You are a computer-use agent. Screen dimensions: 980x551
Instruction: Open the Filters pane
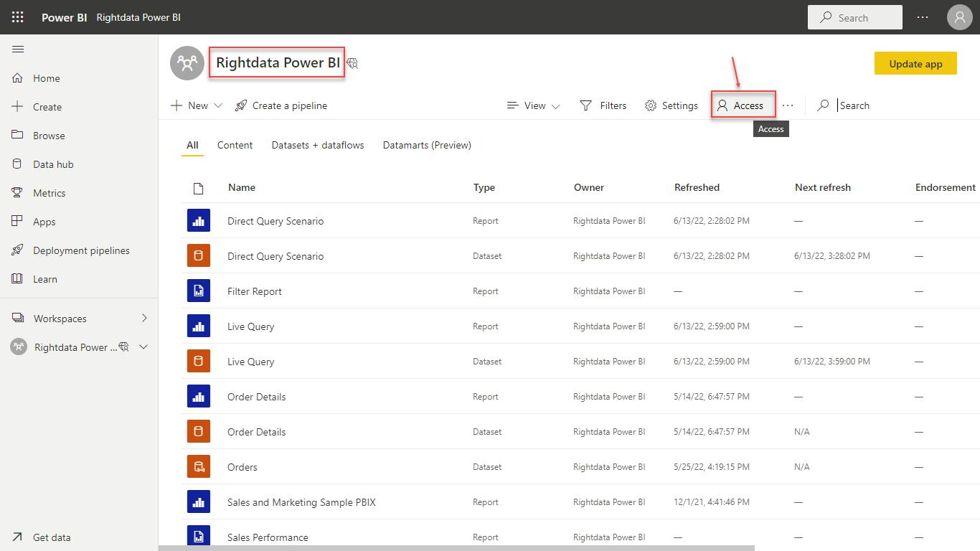(603, 105)
